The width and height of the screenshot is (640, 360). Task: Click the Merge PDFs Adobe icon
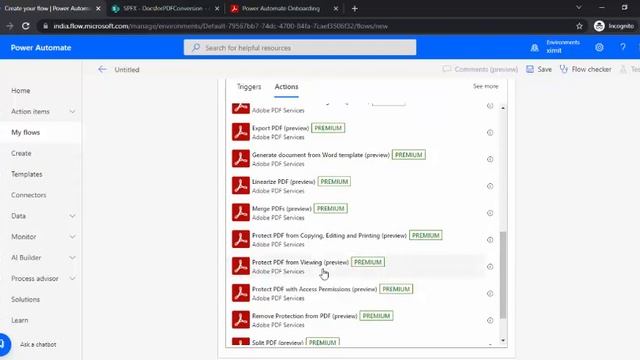pyautogui.click(x=241, y=212)
